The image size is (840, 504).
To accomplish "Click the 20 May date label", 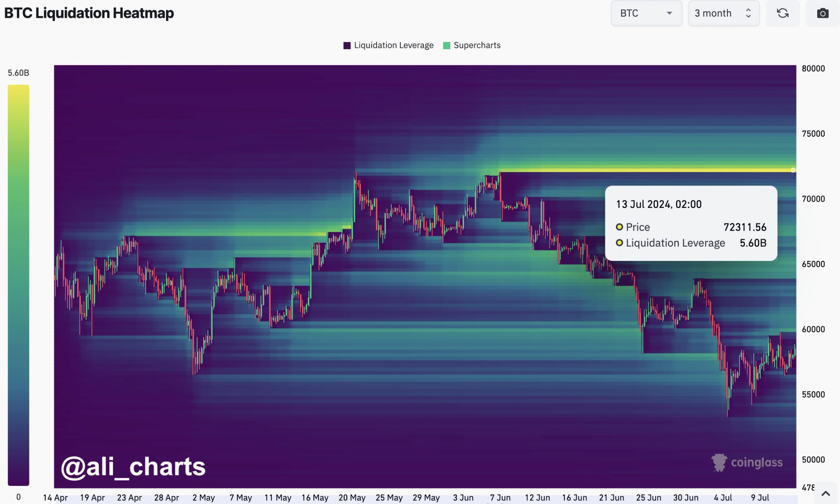I will (352, 498).
